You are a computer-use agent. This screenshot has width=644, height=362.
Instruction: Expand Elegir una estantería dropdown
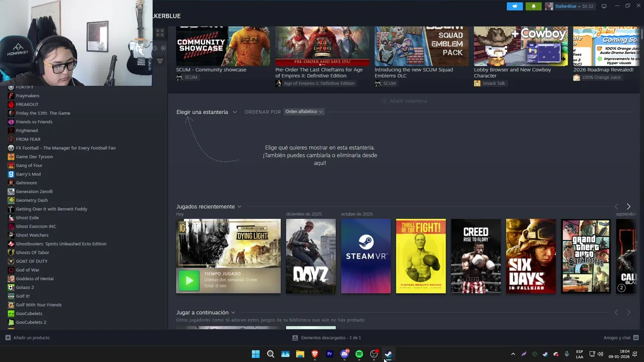tap(206, 112)
